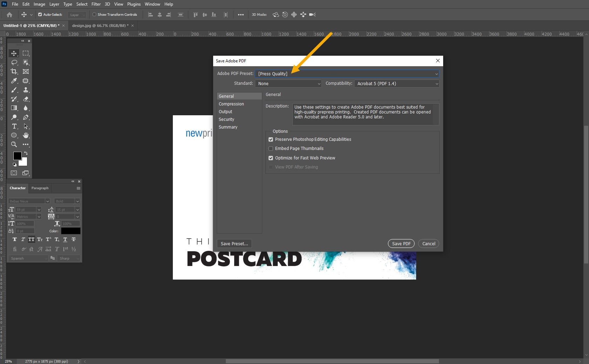Viewport: 589px width, 364px height.
Task: Open Auto-Select Layer dropdown
Action: 77,15
